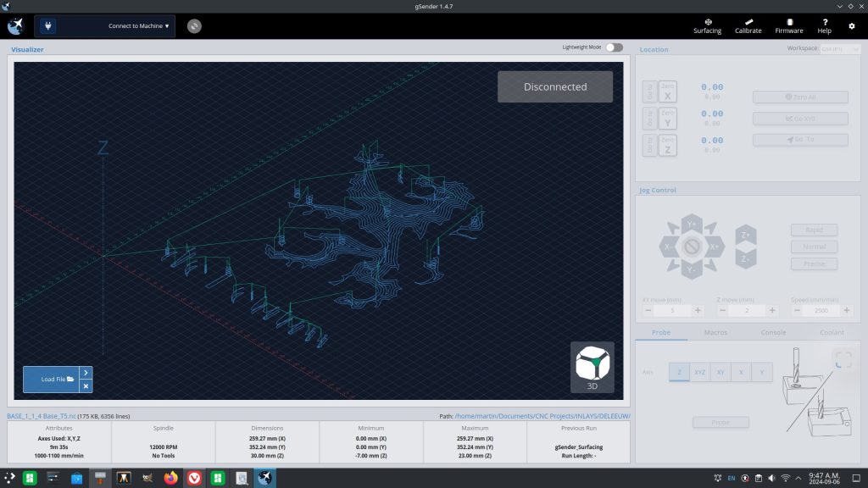Switch to the Console tab
868x488 pixels.
pos(773,332)
